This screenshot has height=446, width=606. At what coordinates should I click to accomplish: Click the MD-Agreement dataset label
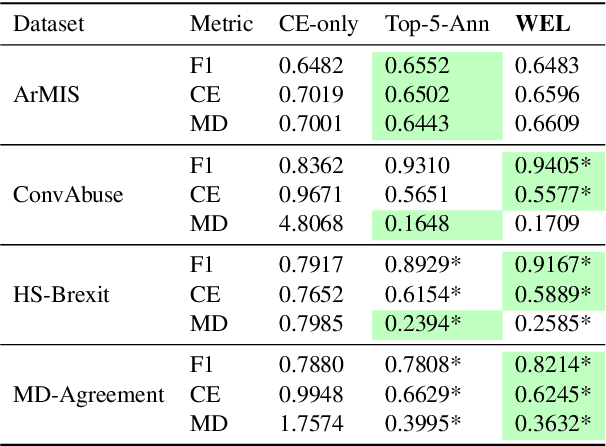[x=88, y=395]
